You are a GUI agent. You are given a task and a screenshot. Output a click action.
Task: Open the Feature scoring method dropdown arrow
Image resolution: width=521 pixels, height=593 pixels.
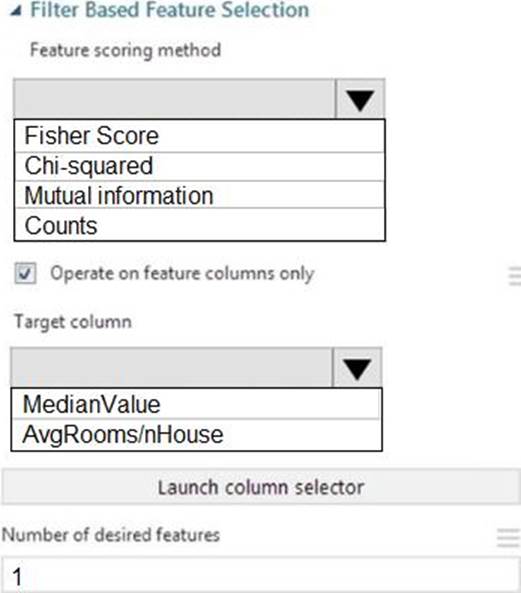(360, 99)
